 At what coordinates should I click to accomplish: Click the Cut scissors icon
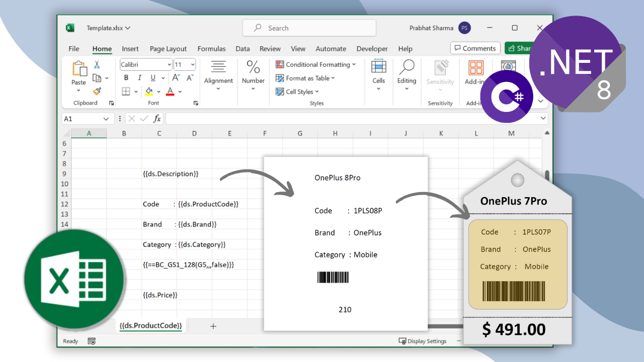coord(97,65)
